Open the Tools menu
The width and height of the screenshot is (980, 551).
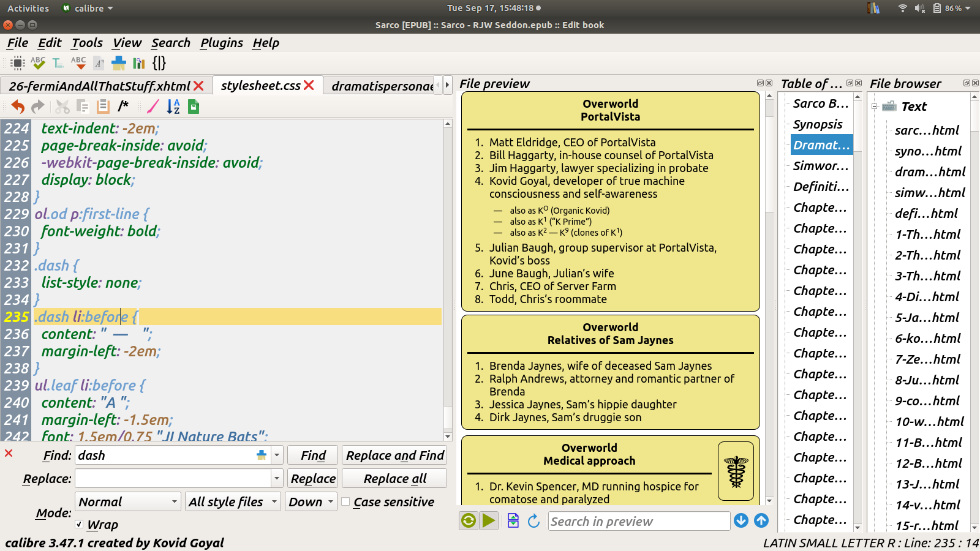87,43
